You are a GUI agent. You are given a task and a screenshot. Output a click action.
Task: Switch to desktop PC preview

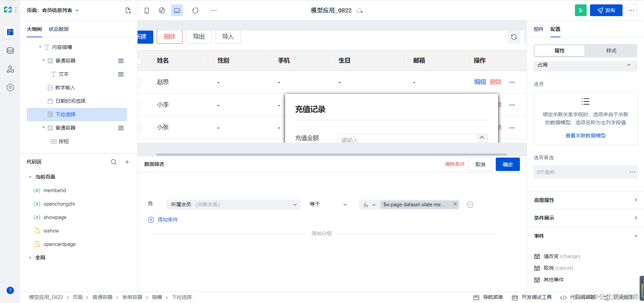pyautogui.click(x=177, y=10)
